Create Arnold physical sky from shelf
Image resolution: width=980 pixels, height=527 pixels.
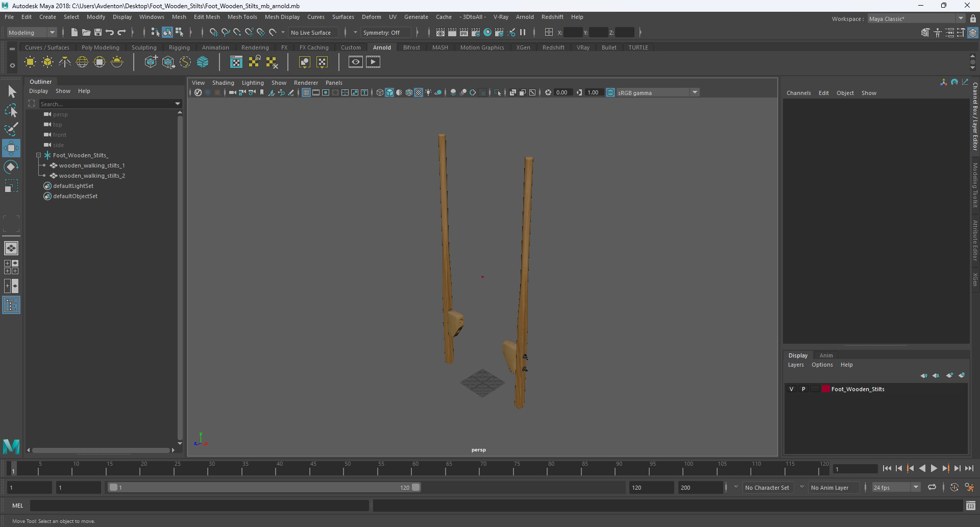117,62
